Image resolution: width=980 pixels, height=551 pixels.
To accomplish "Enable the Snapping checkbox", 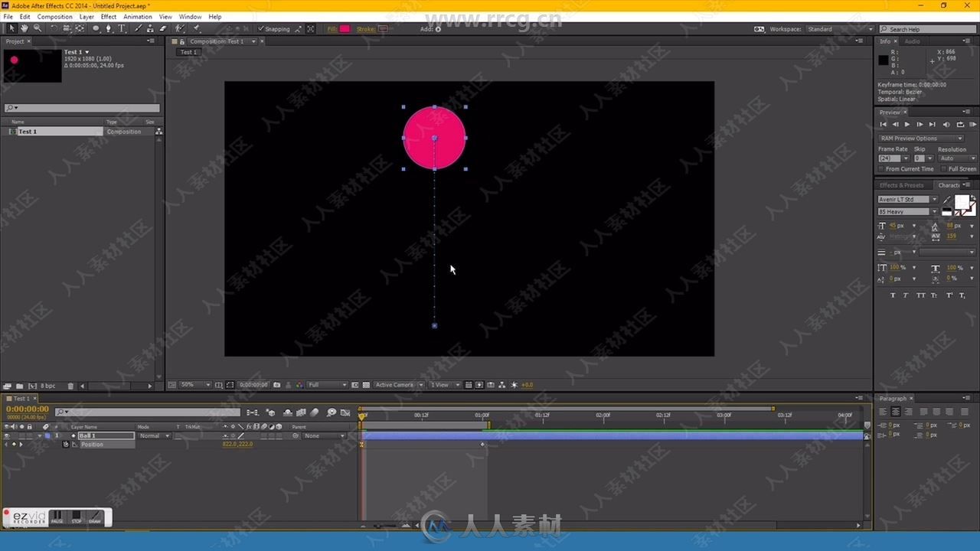I will [x=261, y=29].
